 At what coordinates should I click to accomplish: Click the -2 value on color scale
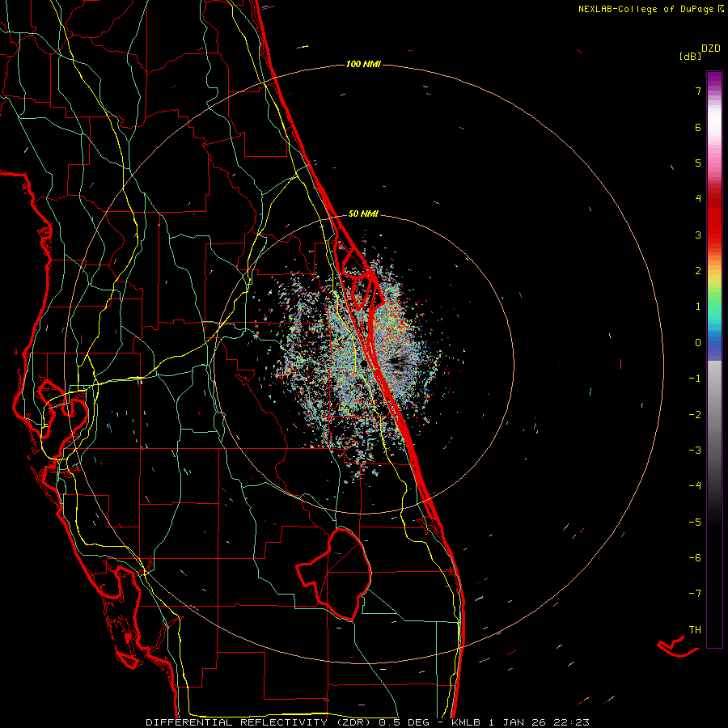(695, 415)
